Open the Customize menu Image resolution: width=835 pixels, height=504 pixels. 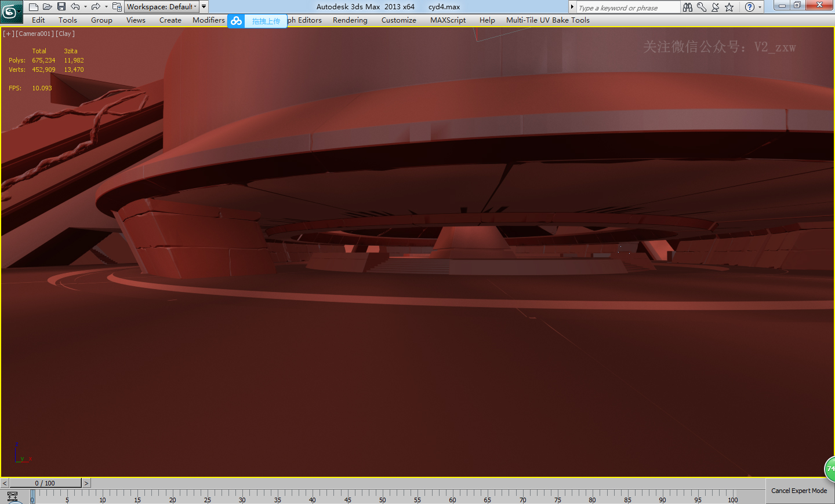(399, 20)
